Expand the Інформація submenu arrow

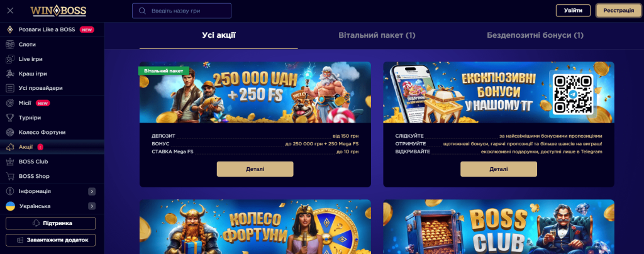click(x=92, y=191)
